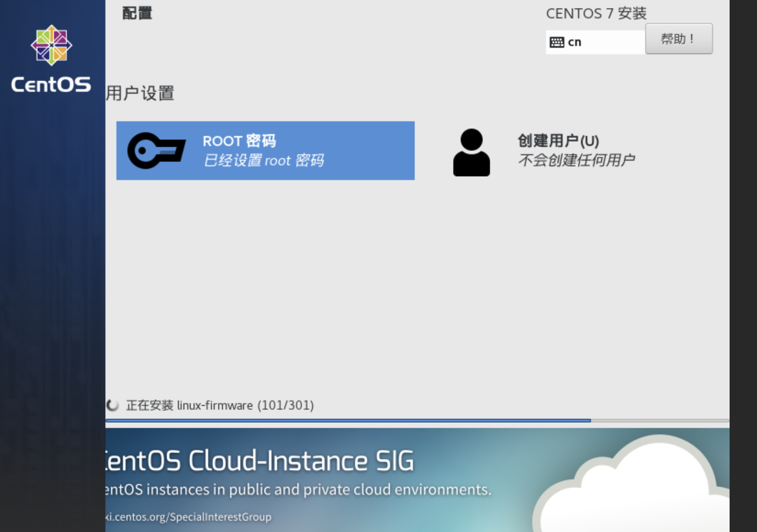Viewport: 757px width, 532px height.
Task: Click the 不会创建任何用户 status text
Action: coord(576,160)
